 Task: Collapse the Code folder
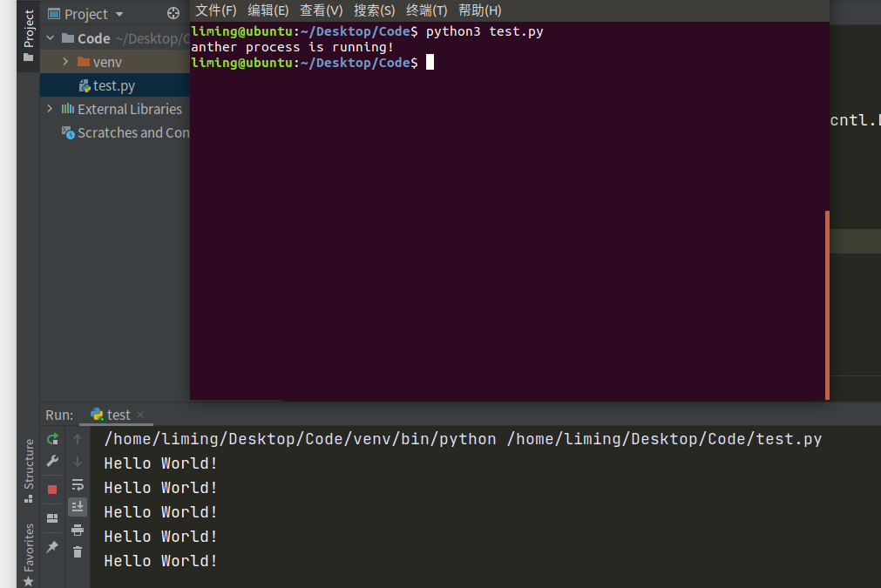pos(50,38)
